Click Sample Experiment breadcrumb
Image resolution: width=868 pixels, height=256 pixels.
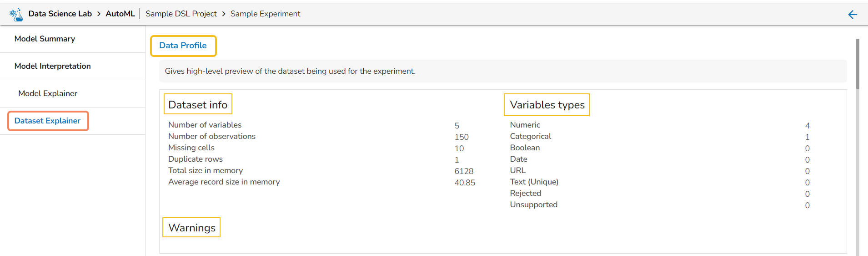tap(265, 14)
